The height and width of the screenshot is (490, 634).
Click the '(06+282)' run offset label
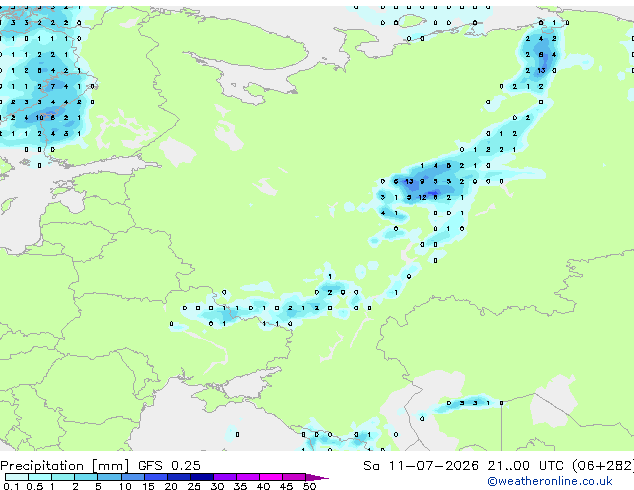(x=603, y=466)
